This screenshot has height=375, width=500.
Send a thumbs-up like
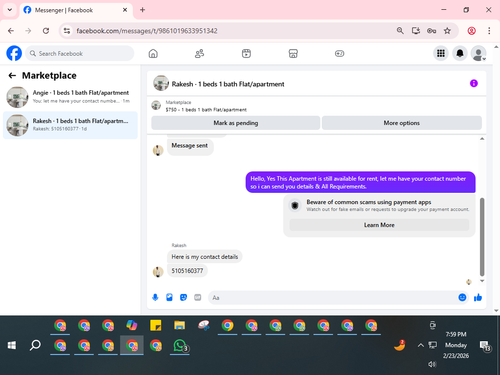[x=478, y=297]
